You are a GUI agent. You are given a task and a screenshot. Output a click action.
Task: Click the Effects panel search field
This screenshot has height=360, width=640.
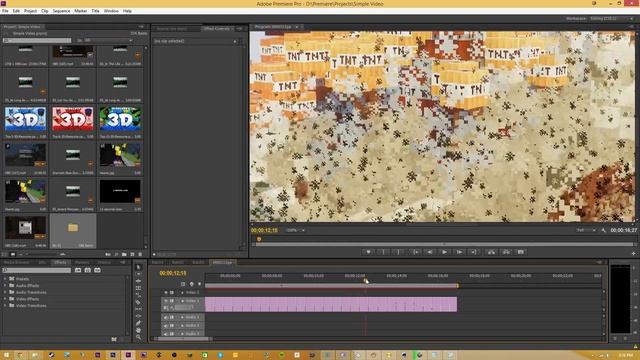(x=37, y=270)
